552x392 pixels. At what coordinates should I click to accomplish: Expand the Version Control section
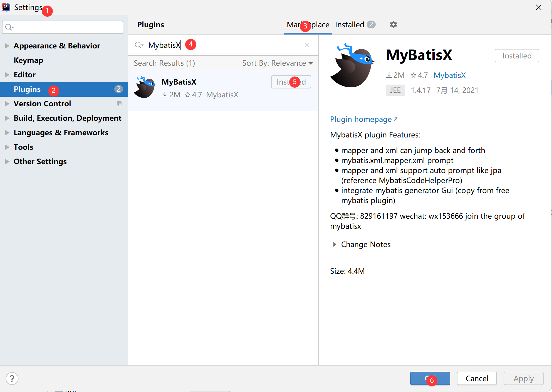point(7,103)
